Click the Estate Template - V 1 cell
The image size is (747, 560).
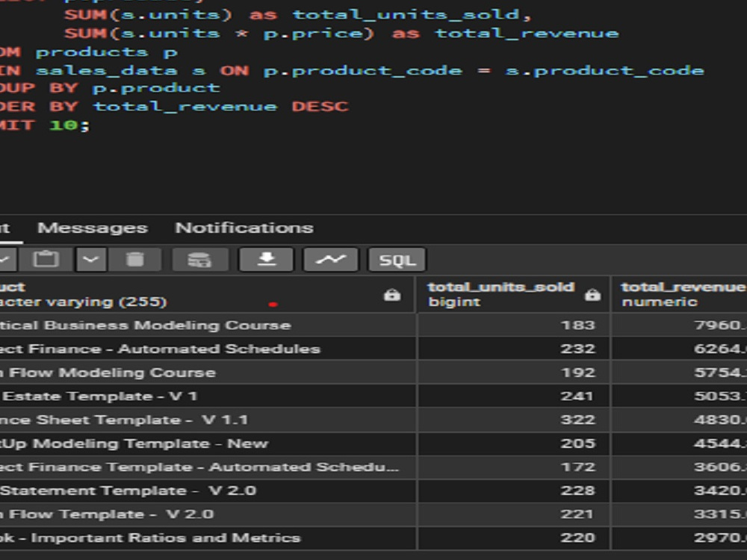click(207, 396)
